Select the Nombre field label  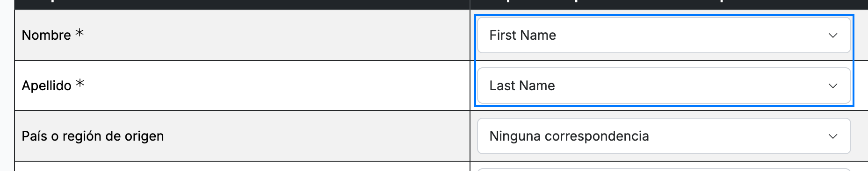tap(46, 35)
